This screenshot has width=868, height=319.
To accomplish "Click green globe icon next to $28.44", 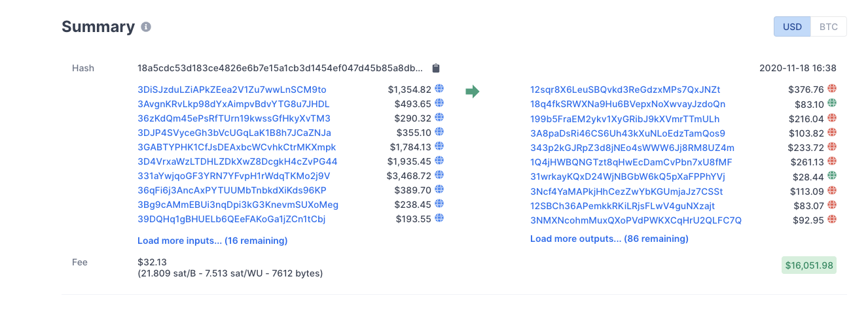I will click(832, 175).
